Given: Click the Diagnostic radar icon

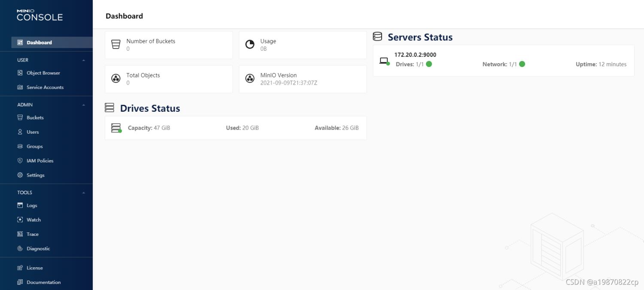Looking at the screenshot, I should tap(20, 248).
